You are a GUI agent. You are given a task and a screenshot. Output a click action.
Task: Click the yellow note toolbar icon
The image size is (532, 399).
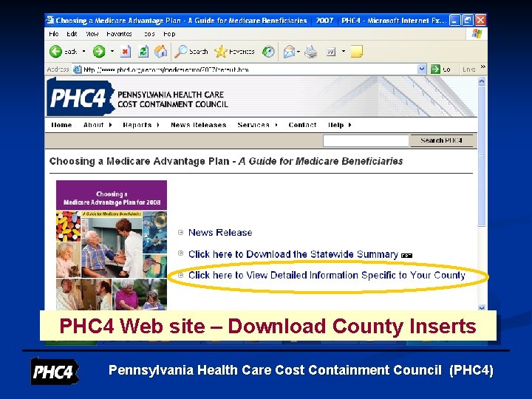pos(356,52)
